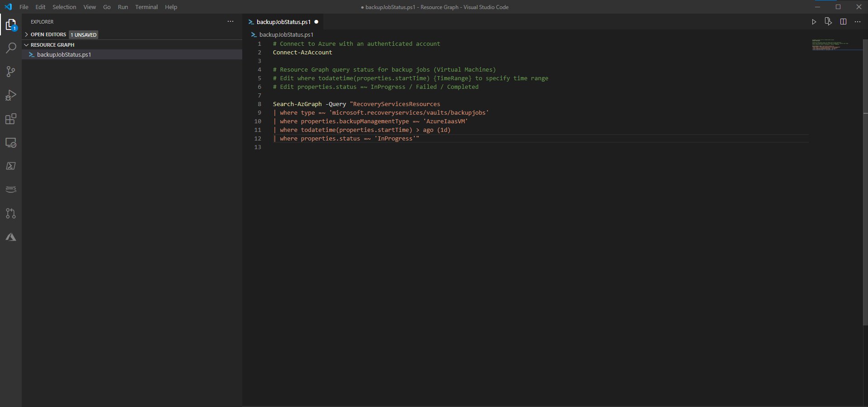Maximize the VS Code window

pyautogui.click(x=838, y=7)
